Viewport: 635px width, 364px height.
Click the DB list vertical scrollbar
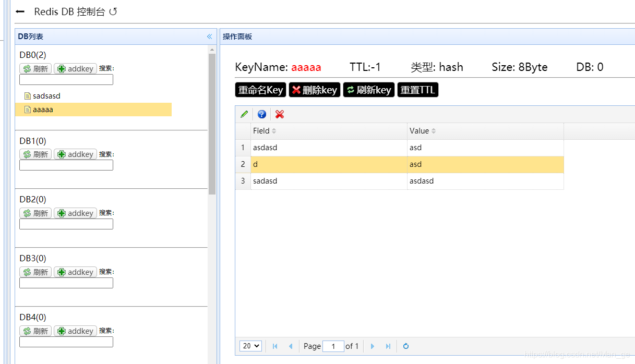212,124
